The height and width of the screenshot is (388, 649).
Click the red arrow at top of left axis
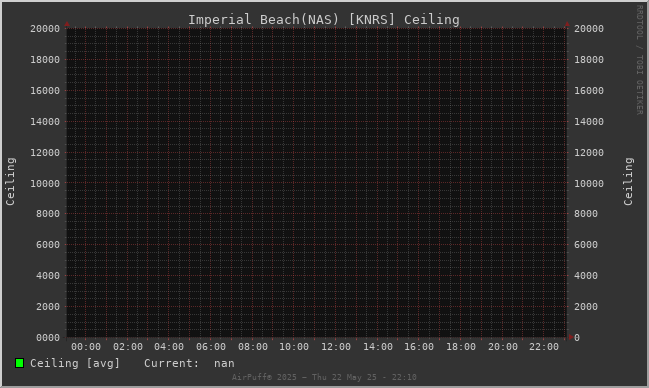pos(67,24)
